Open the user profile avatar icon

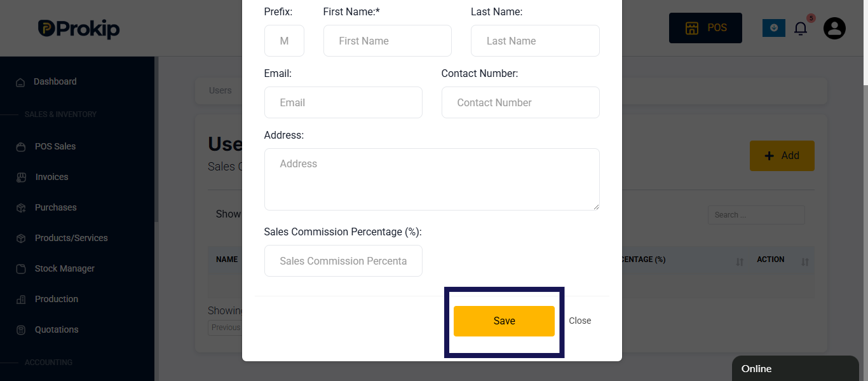click(834, 28)
